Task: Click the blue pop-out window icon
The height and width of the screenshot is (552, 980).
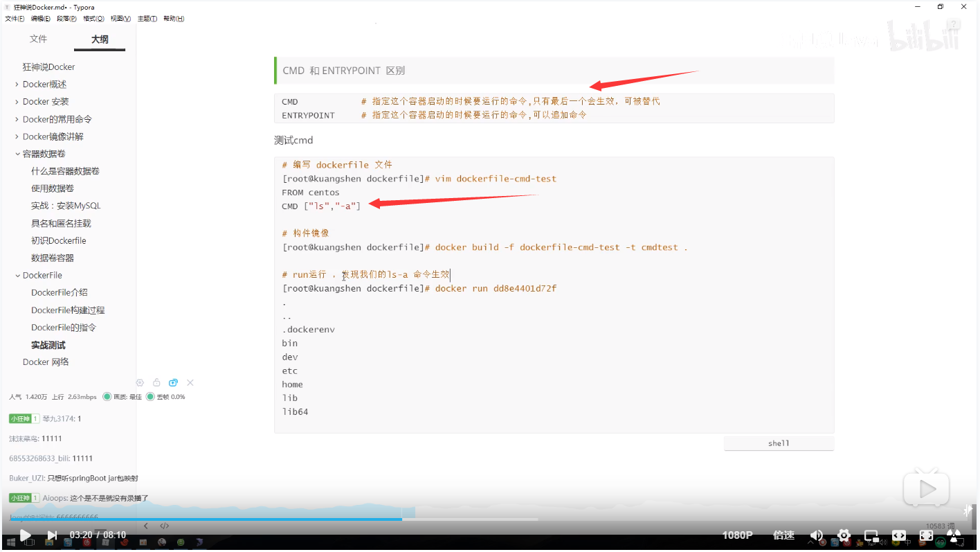Action: tap(174, 383)
